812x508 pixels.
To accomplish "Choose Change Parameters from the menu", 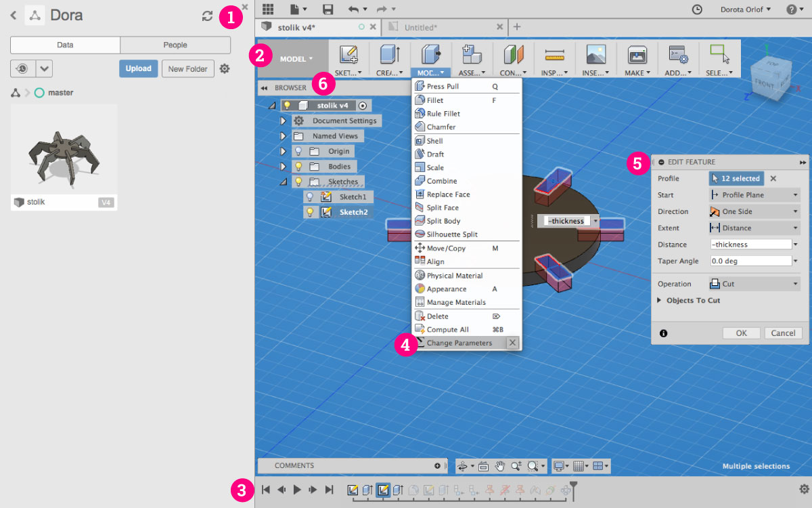I will [461, 343].
